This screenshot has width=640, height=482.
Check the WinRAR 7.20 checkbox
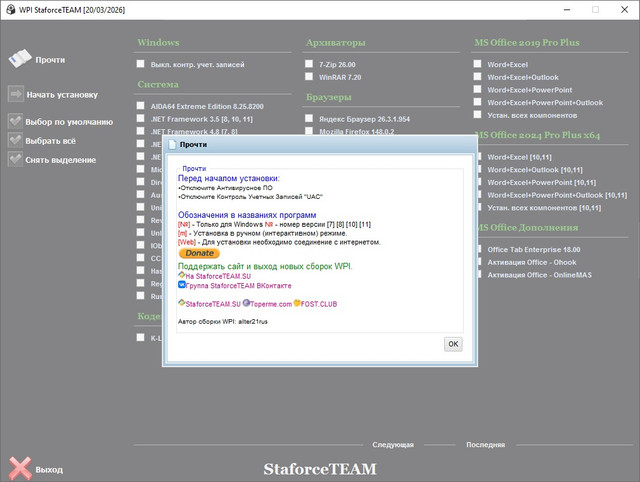(309, 76)
